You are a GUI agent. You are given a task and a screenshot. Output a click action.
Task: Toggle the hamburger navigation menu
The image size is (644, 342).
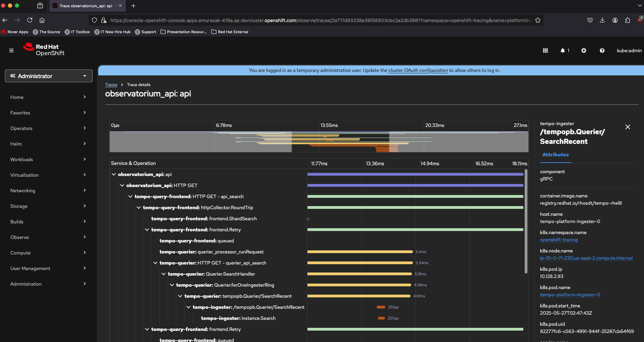[x=11, y=50]
